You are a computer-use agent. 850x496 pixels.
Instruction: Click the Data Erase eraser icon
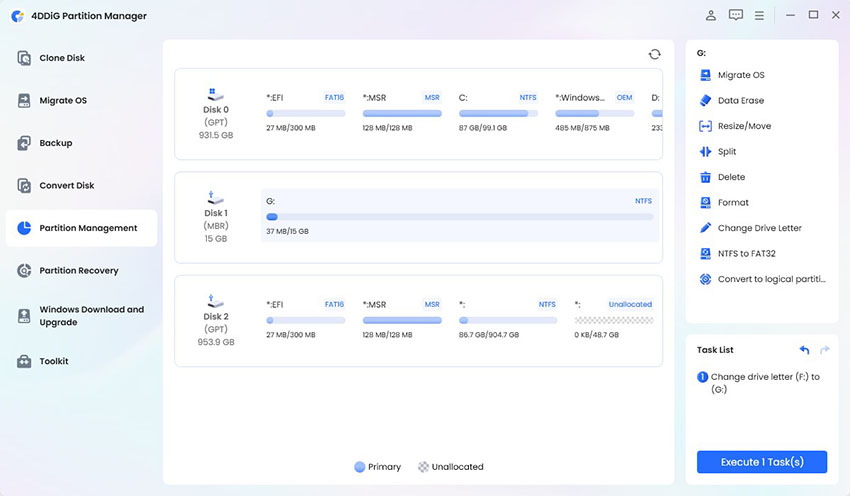click(705, 101)
